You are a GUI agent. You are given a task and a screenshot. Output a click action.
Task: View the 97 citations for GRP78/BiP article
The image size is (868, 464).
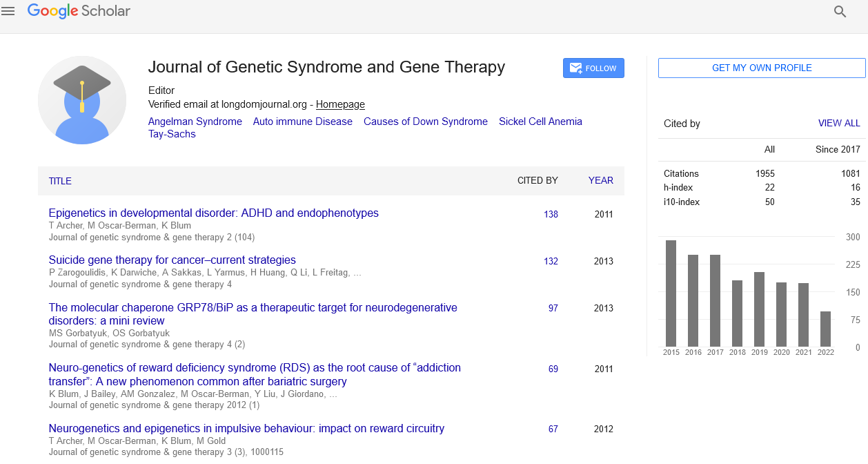pyautogui.click(x=553, y=308)
